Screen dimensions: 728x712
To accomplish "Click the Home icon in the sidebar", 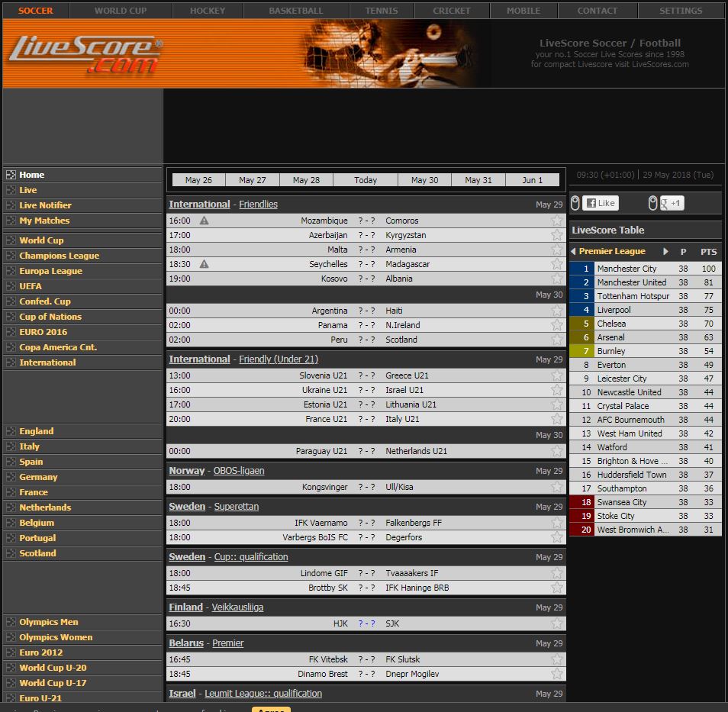I will click(10, 174).
